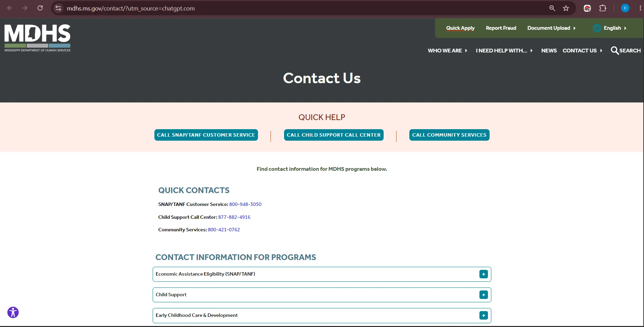Click the Contact Information for Programs heading
The image size is (644, 327).
coord(236,257)
